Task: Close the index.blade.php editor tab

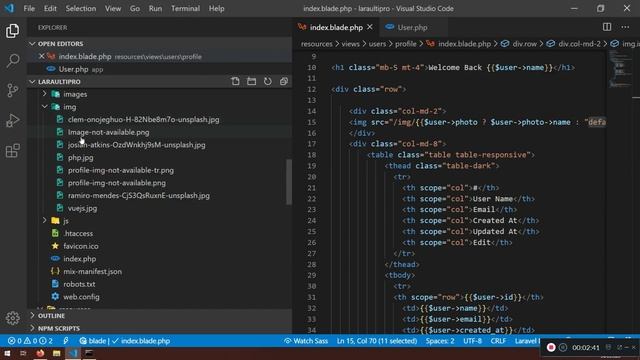Action: pos(370,27)
